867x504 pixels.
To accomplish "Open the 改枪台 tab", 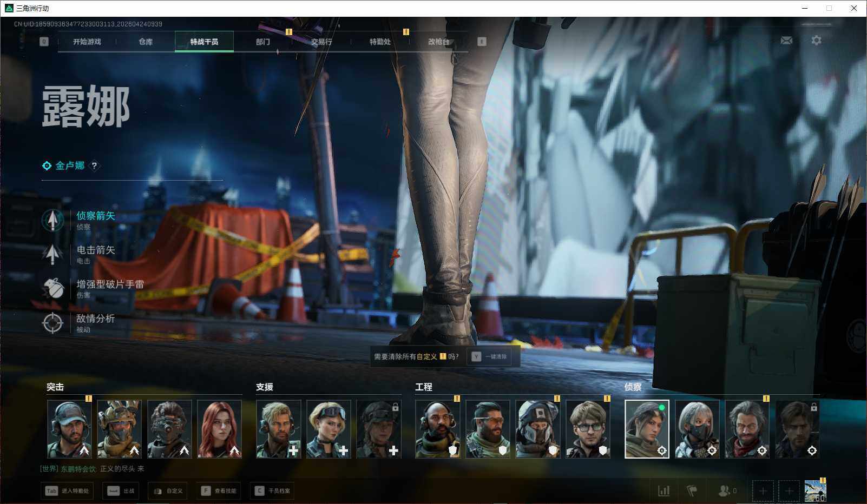I will pyautogui.click(x=438, y=42).
